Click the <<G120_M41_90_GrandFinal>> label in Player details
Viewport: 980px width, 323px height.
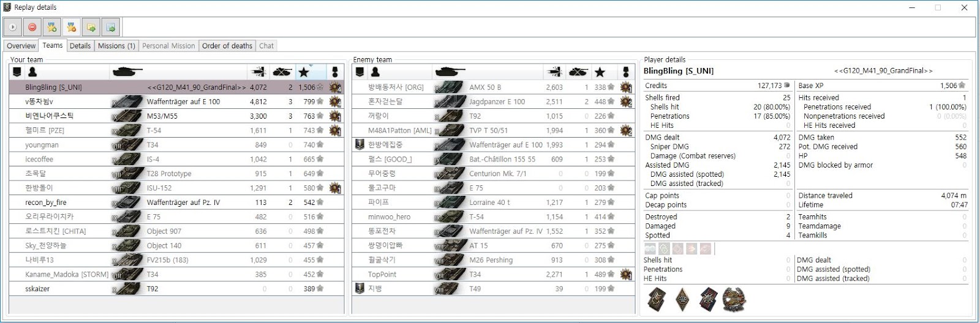tap(883, 71)
